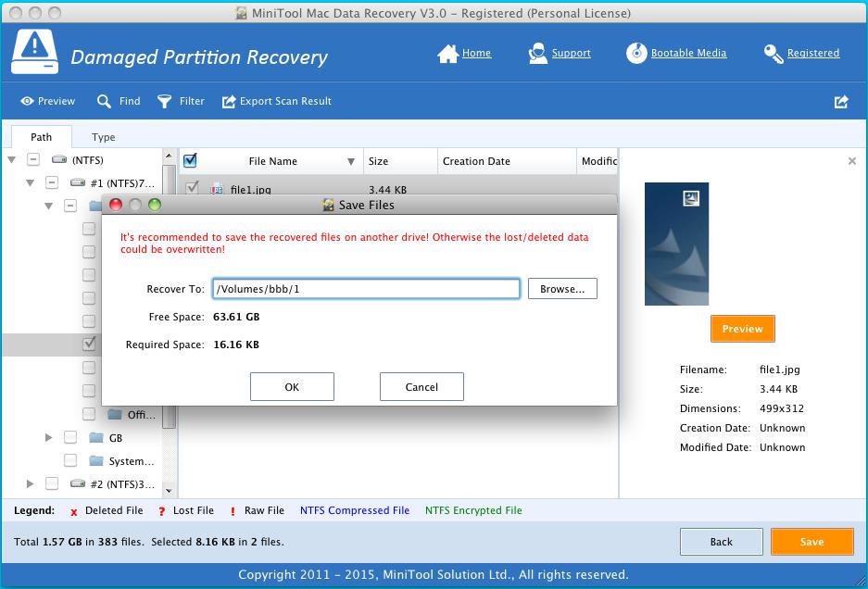Click the 'NTFS Encrypted File' legend text
The image size is (868, 589).
pyautogui.click(x=473, y=510)
